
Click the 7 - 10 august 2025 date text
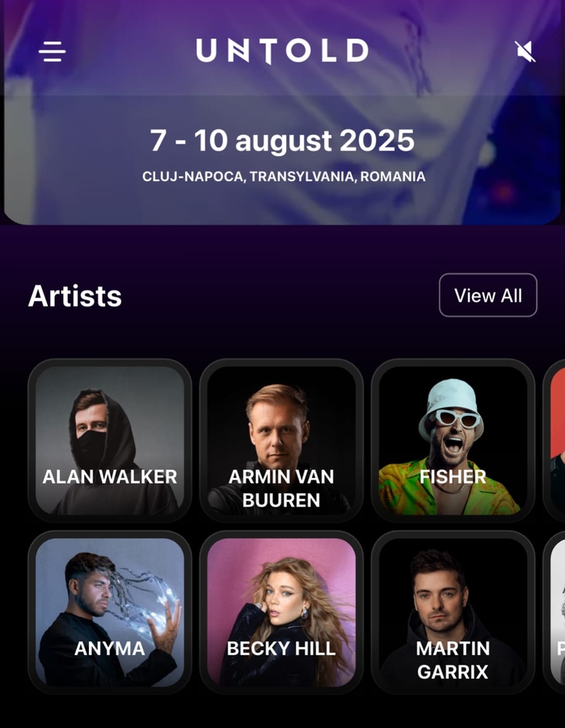[x=282, y=141]
